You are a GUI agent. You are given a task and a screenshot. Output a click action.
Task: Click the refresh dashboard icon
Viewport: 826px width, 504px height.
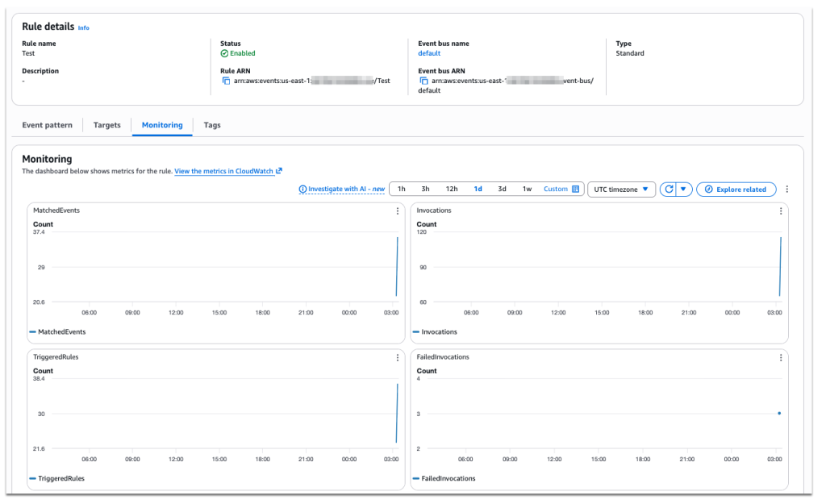(668, 190)
